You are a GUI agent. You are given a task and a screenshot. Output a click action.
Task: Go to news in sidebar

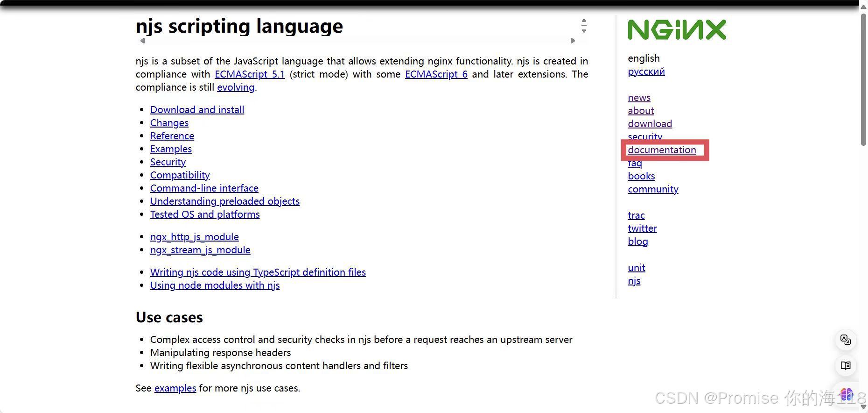639,98
